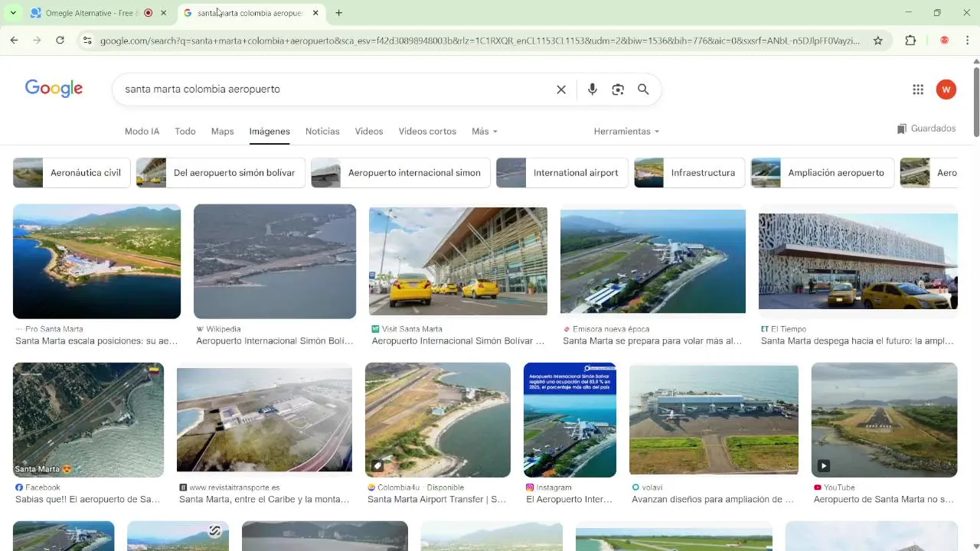Open the Instagram airport infographic image
This screenshot has height=551, width=980.
[x=570, y=420]
